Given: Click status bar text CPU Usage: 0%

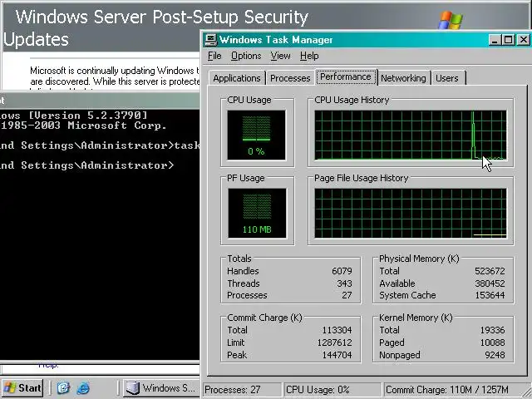Looking at the screenshot, I should tap(318, 390).
